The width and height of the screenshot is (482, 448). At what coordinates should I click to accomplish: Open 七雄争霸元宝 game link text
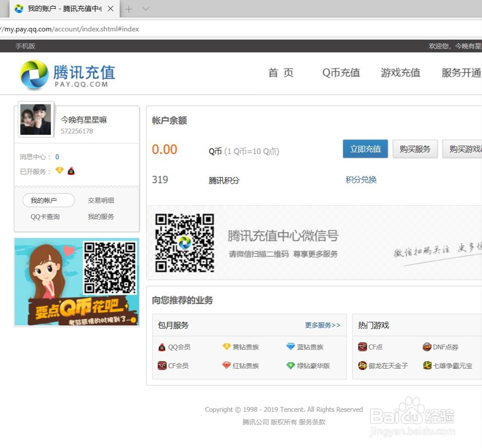(x=453, y=366)
